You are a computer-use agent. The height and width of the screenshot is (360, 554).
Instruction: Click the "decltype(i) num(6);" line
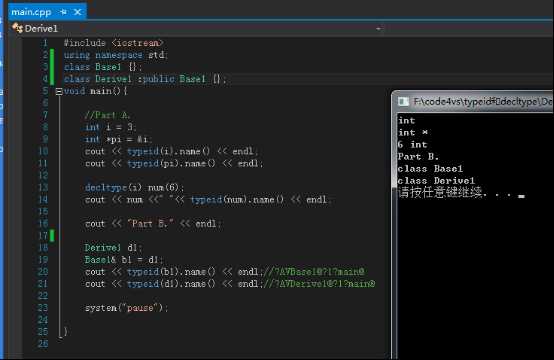tap(134, 188)
